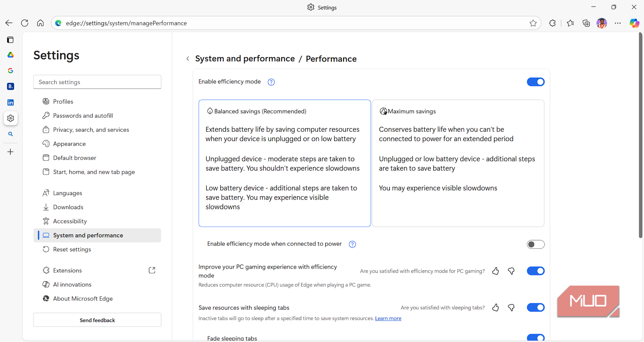
Task: Open the Learn more link for sleeping tabs
Action: (388, 319)
